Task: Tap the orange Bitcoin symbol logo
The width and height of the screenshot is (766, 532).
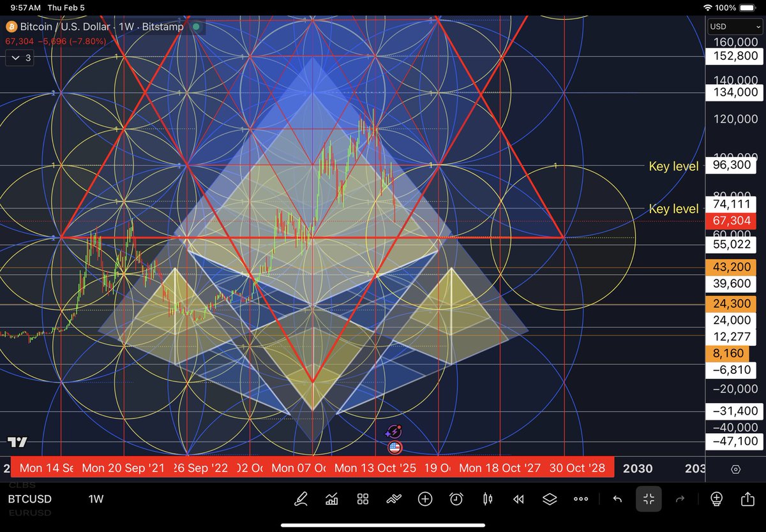Action: click(11, 27)
